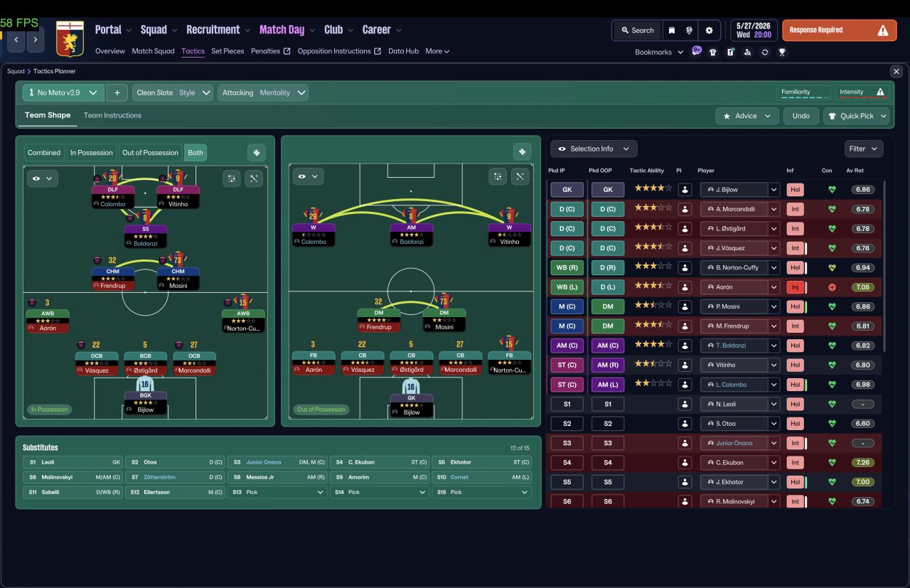Click the clipboard note icon in bookmarks row
Screen dimensions: 910x588
tap(730, 52)
